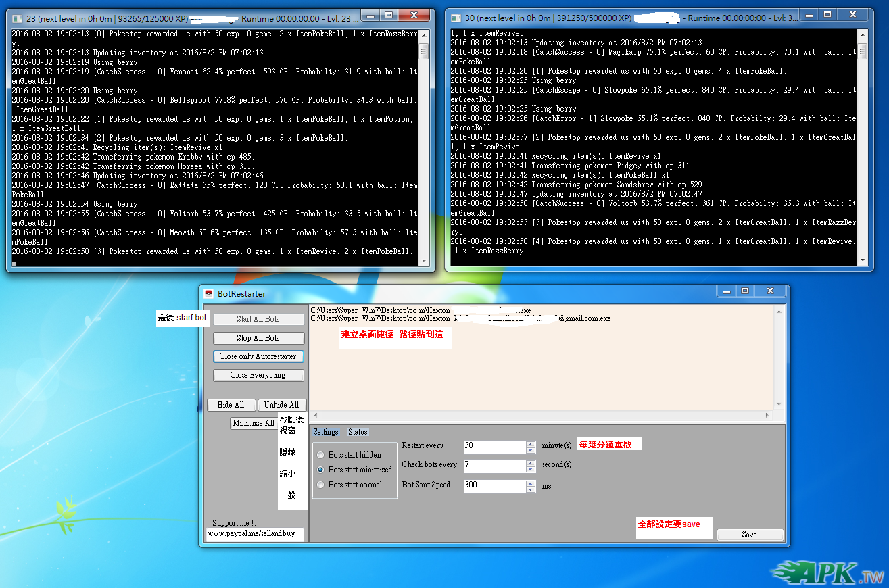Click the scroll-up arrow in the left console

(423, 34)
